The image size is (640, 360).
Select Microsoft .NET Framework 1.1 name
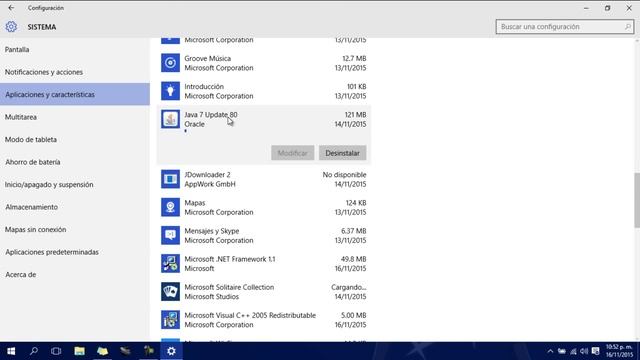point(230,259)
